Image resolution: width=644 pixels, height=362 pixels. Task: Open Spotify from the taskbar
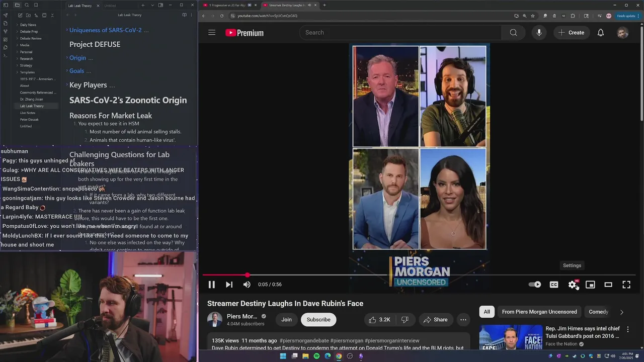point(316,356)
